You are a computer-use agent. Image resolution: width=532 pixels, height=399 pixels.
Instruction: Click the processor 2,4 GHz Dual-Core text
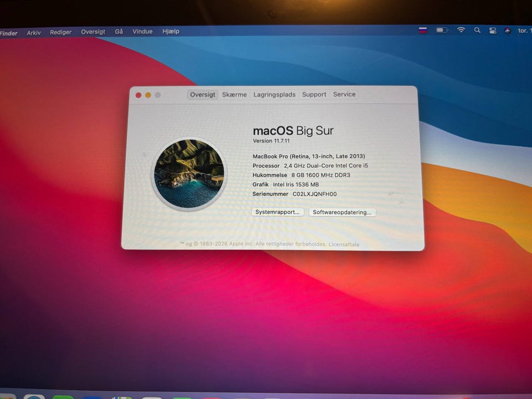pos(326,166)
